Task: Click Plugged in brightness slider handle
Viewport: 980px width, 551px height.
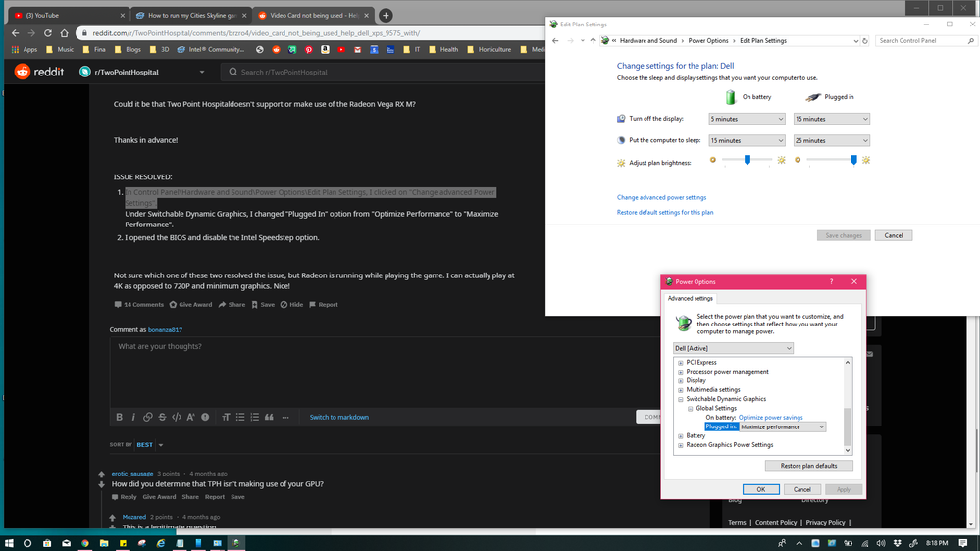Action: (853, 160)
